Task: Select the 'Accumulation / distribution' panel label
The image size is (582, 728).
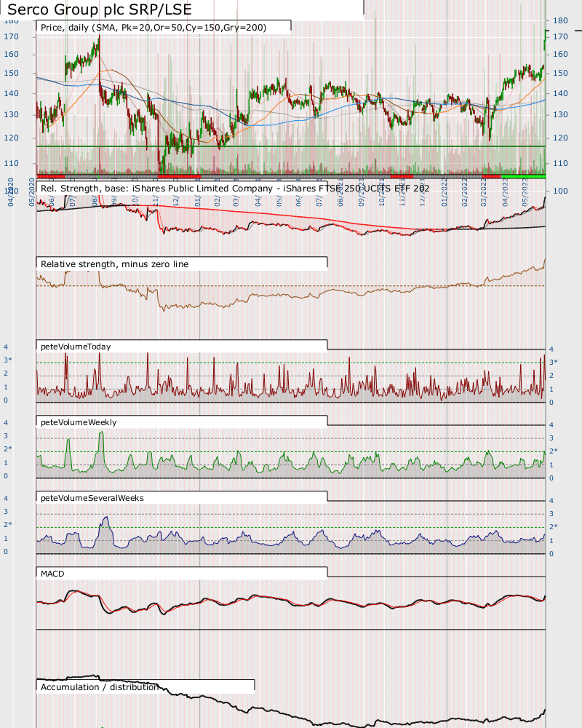Action: (x=99, y=687)
